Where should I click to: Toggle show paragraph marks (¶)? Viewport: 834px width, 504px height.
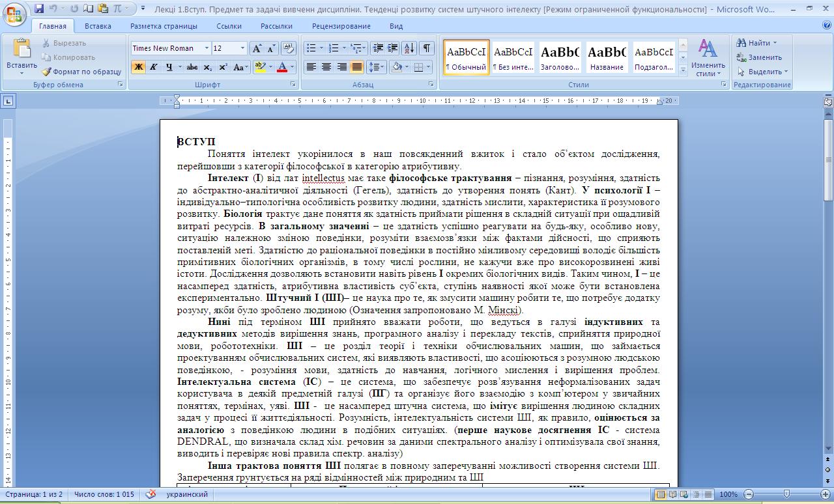coord(427,48)
